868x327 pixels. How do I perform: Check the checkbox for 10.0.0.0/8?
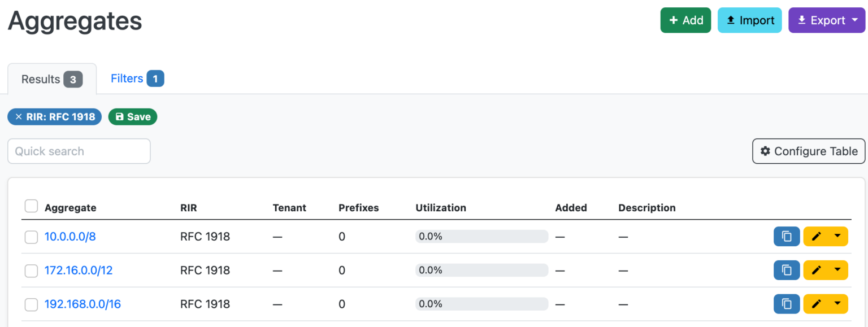tap(31, 237)
